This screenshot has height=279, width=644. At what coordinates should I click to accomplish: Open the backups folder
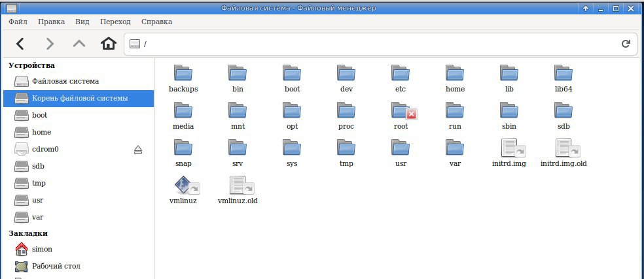pyautogui.click(x=183, y=78)
